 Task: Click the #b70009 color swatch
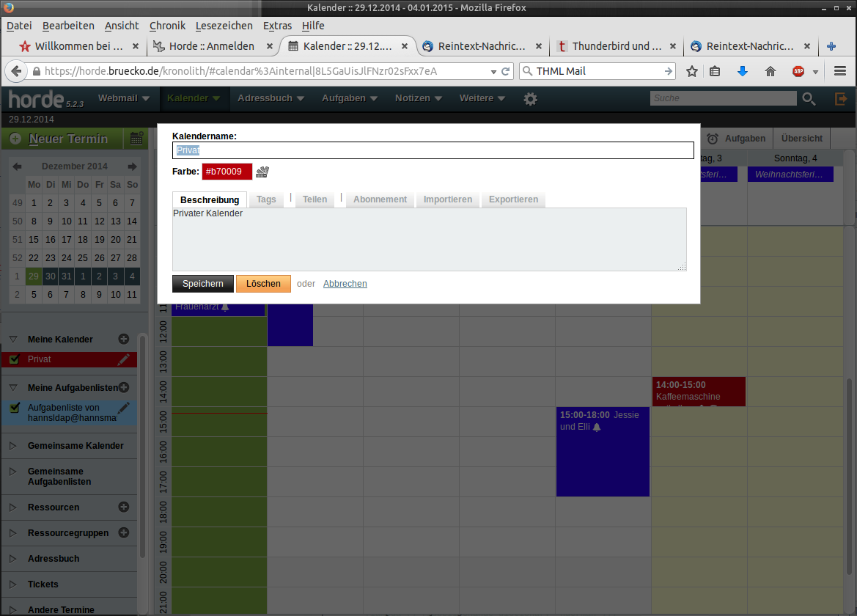point(227,171)
